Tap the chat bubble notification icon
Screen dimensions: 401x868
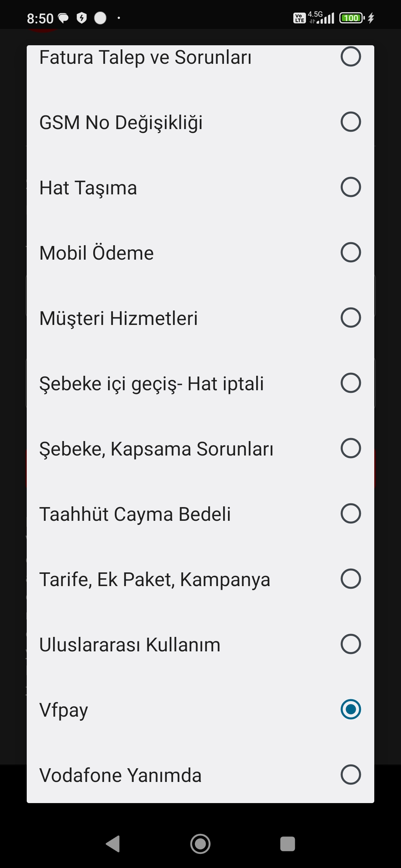point(63,18)
